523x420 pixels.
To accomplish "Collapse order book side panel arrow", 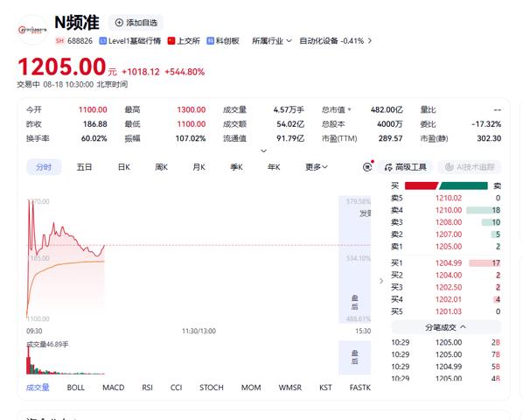I will click(381, 281).
